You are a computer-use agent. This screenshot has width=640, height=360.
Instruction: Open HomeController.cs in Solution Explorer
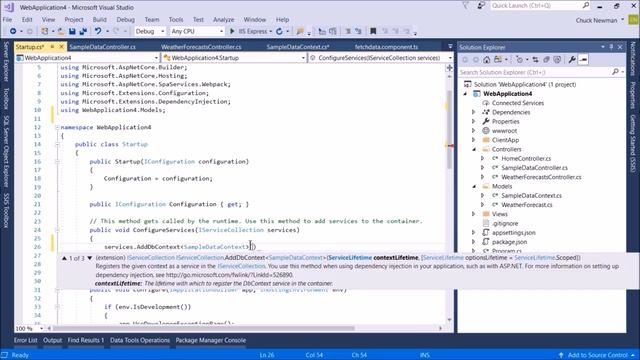[x=526, y=158]
